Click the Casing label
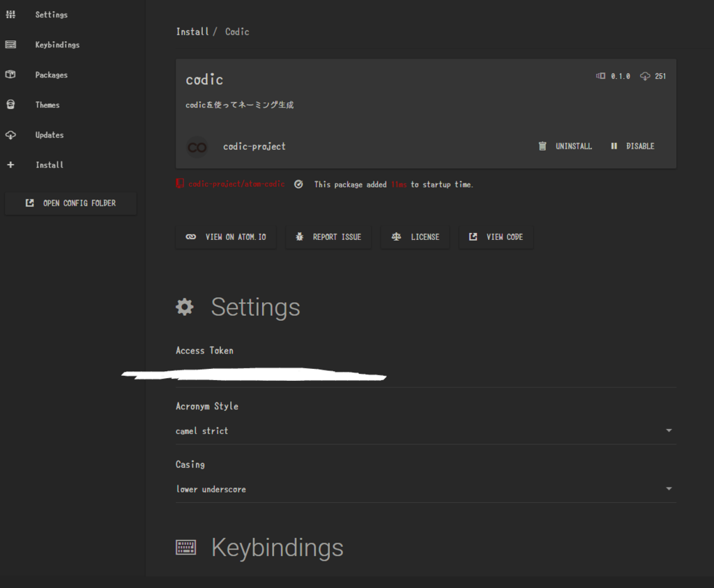This screenshot has width=714, height=588. [190, 465]
